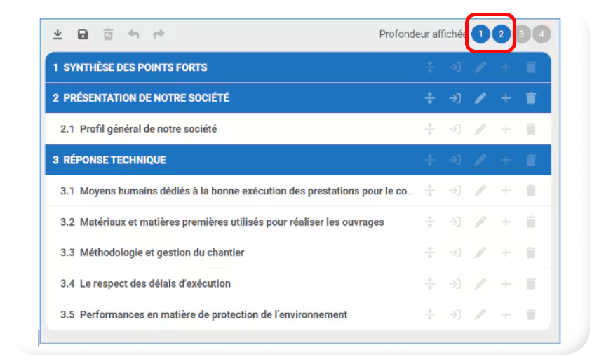599x364 pixels.
Task: Set displayed depth to level 1
Action: pos(480,34)
